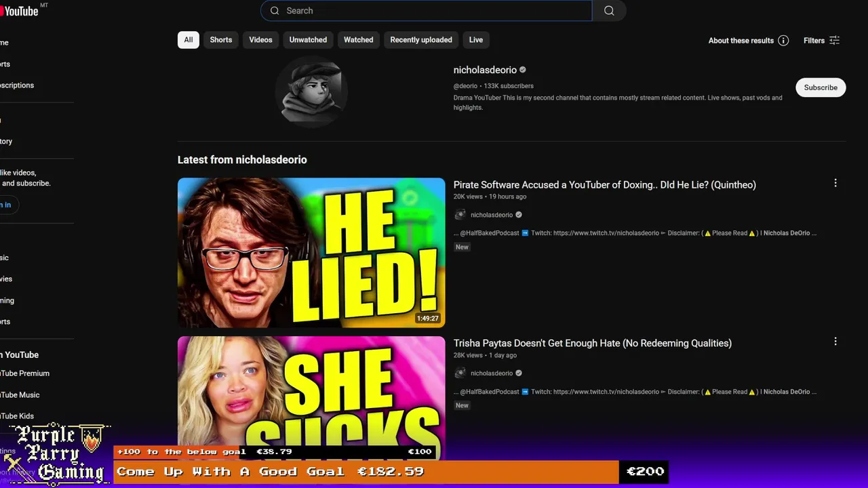Click small channel avatar under Trisha Paytas video
Image resolution: width=868 pixels, height=488 pixels.
(460, 373)
